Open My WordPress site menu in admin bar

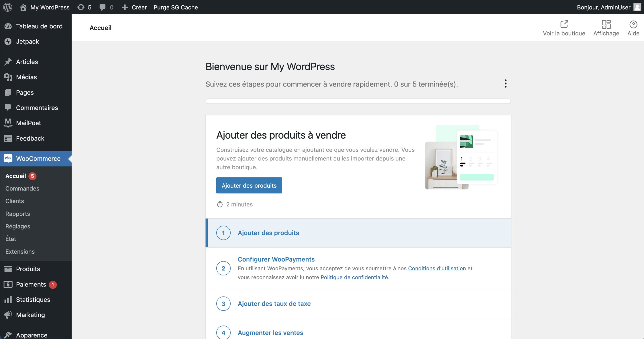coord(45,7)
